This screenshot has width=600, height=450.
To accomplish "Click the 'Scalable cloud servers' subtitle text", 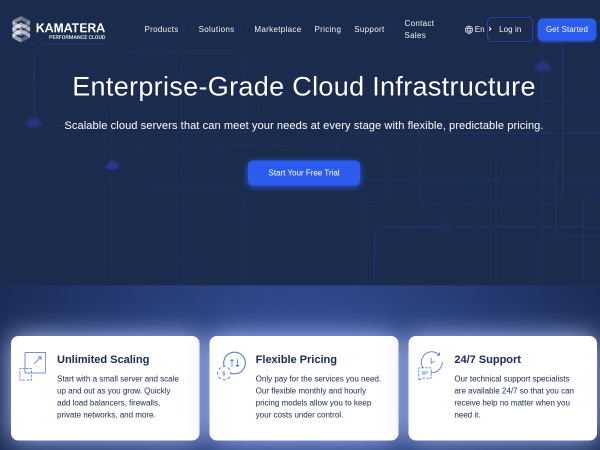I will [304, 126].
